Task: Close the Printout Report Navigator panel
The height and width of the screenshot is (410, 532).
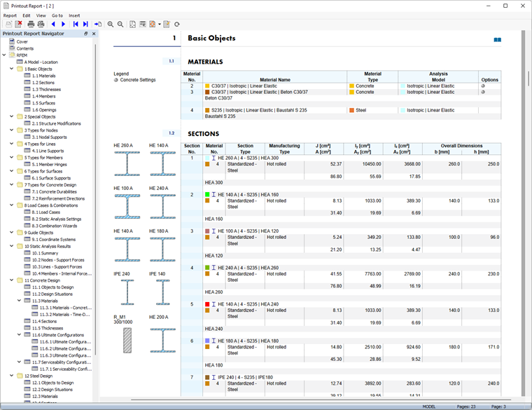Action: [x=94, y=34]
